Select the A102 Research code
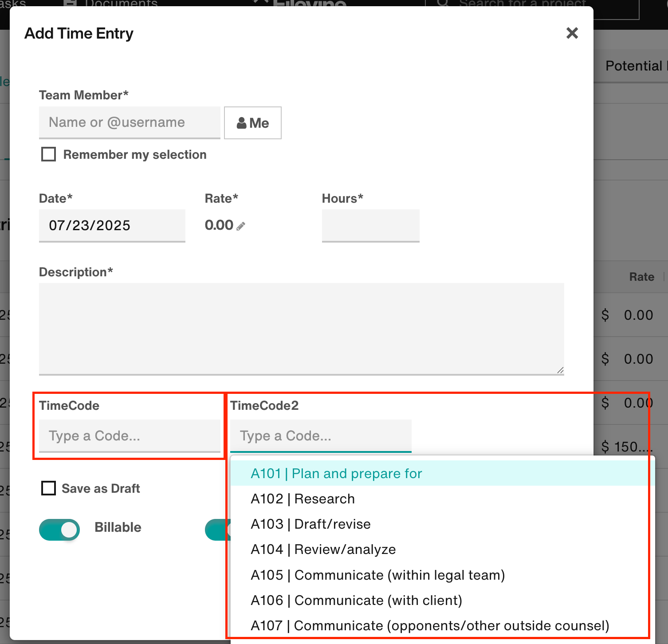668x644 pixels. 303,499
